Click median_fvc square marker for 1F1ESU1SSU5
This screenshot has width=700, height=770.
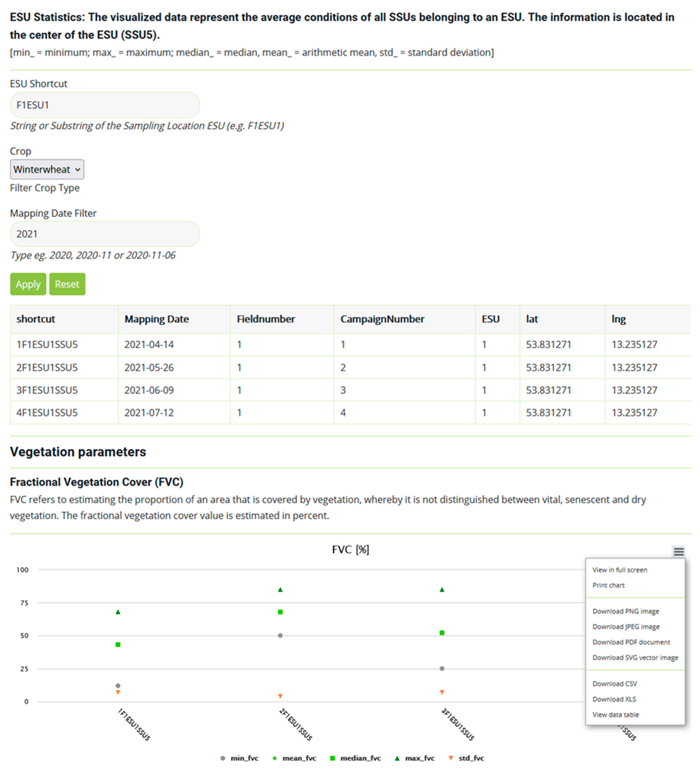tap(118, 645)
